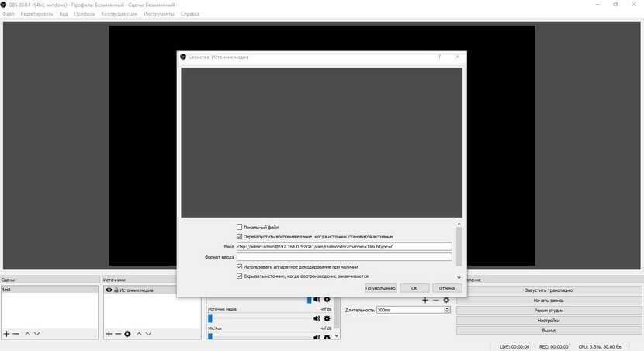
Task: Open the Файл menu
Action: 9,13
